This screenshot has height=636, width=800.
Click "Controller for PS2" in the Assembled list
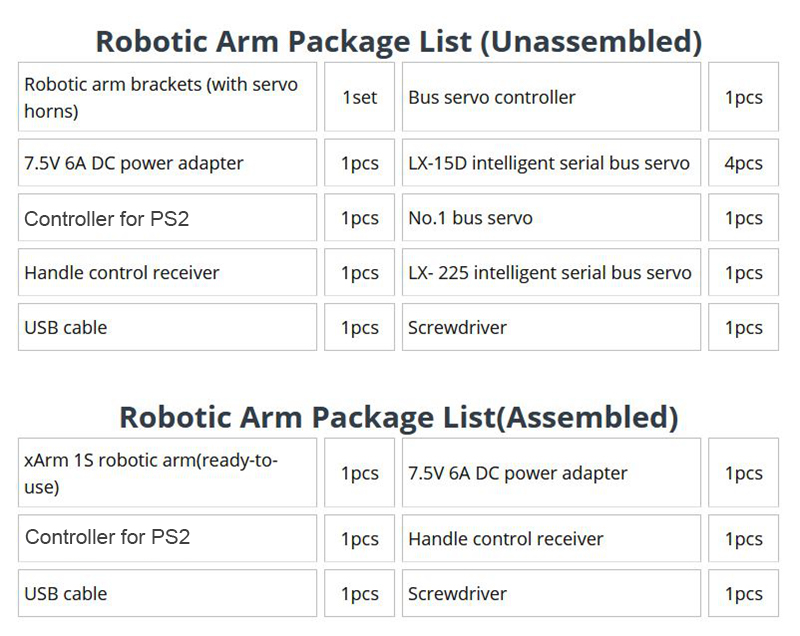(x=167, y=538)
